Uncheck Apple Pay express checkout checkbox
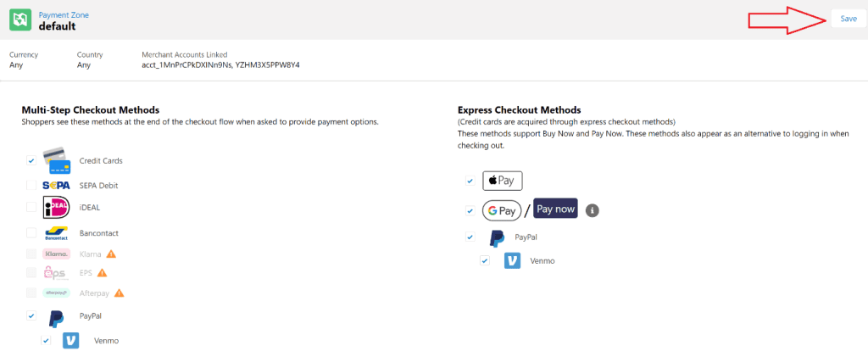The height and width of the screenshot is (357, 868). click(470, 181)
